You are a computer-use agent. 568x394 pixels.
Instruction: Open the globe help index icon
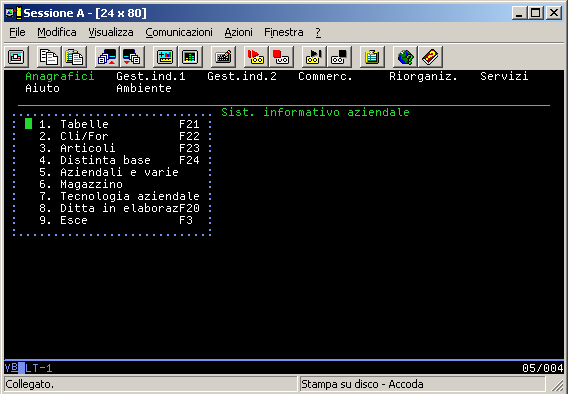click(405, 57)
